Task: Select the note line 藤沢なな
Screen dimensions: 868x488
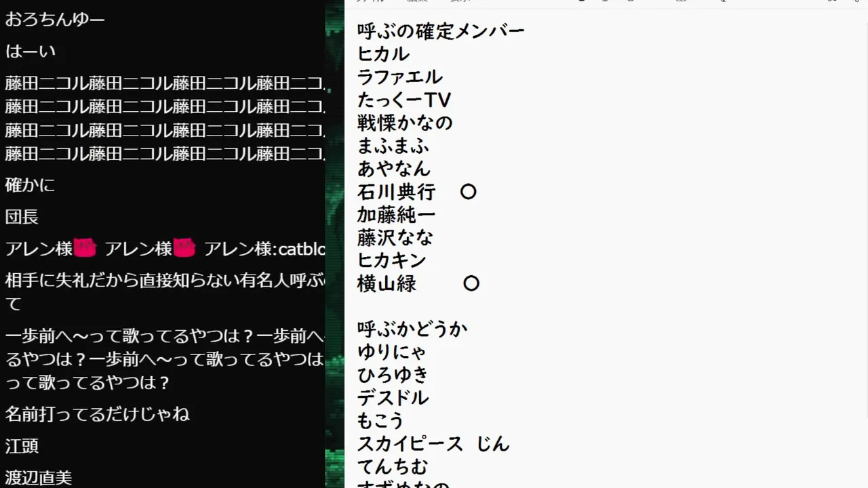Action: pos(395,238)
